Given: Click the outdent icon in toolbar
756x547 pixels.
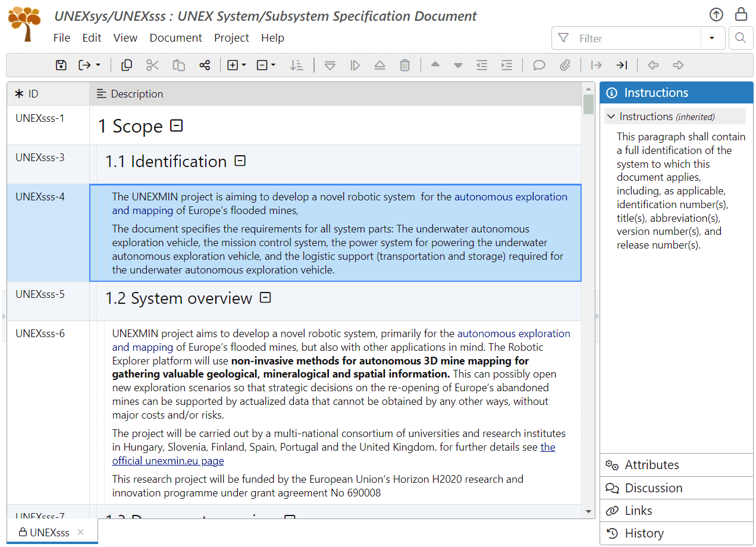Looking at the screenshot, I should (482, 65).
